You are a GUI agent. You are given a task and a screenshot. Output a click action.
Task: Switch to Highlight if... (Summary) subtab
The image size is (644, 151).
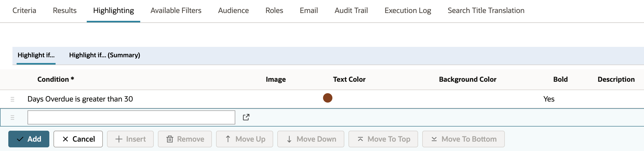click(104, 55)
